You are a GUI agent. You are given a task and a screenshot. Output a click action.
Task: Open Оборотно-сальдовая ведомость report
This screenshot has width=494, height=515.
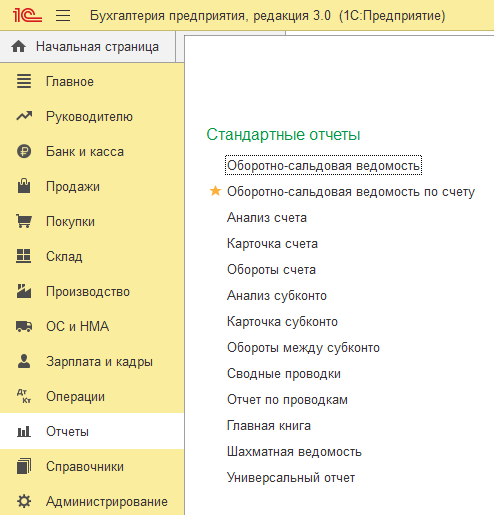pyautogui.click(x=323, y=165)
